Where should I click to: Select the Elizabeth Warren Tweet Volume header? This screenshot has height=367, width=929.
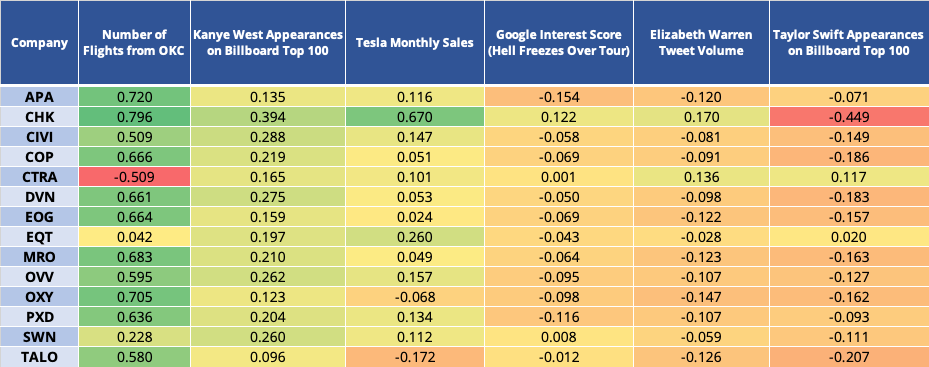tap(701, 43)
